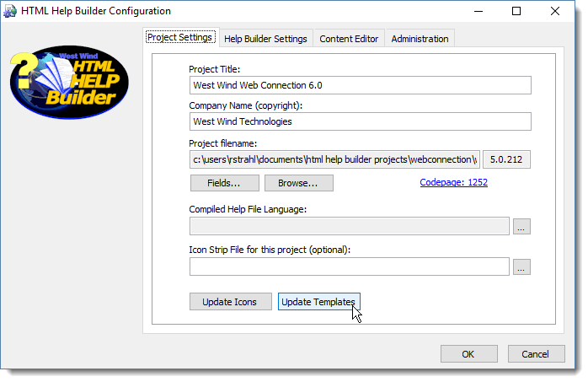Click the 'Project filename:' label

(x=222, y=143)
